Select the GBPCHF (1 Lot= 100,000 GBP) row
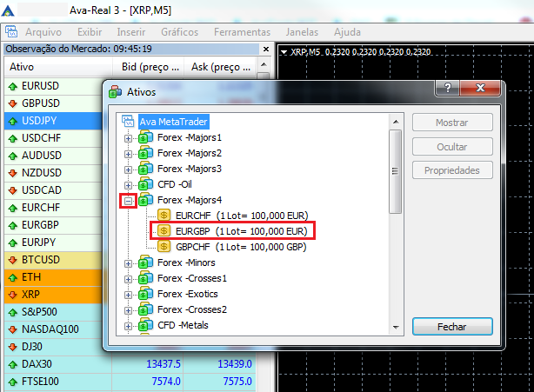The width and height of the screenshot is (534, 392). coord(232,247)
